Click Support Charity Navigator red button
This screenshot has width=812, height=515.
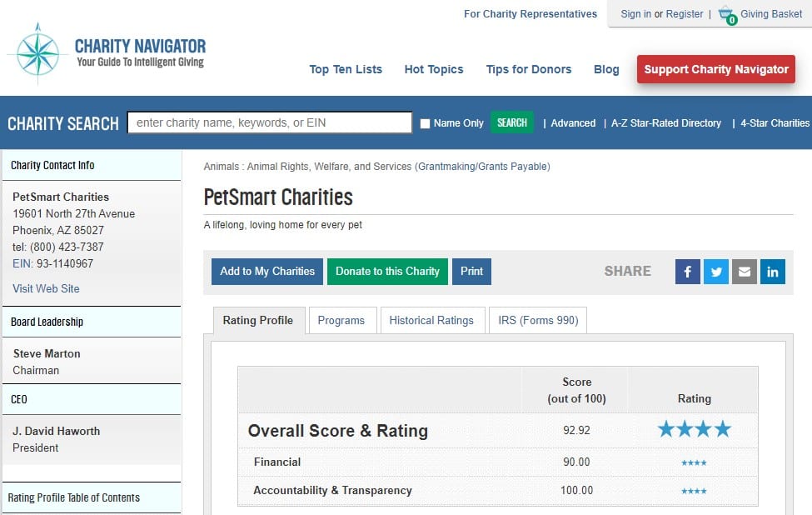point(715,69)
